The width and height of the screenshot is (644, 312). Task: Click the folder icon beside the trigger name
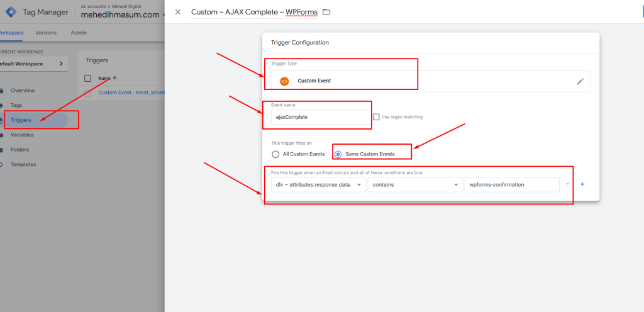point(326,12)
